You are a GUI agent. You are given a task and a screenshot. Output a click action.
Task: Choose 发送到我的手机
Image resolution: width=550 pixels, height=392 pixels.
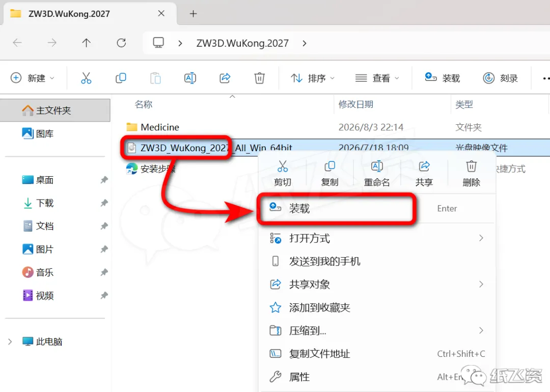377,261
